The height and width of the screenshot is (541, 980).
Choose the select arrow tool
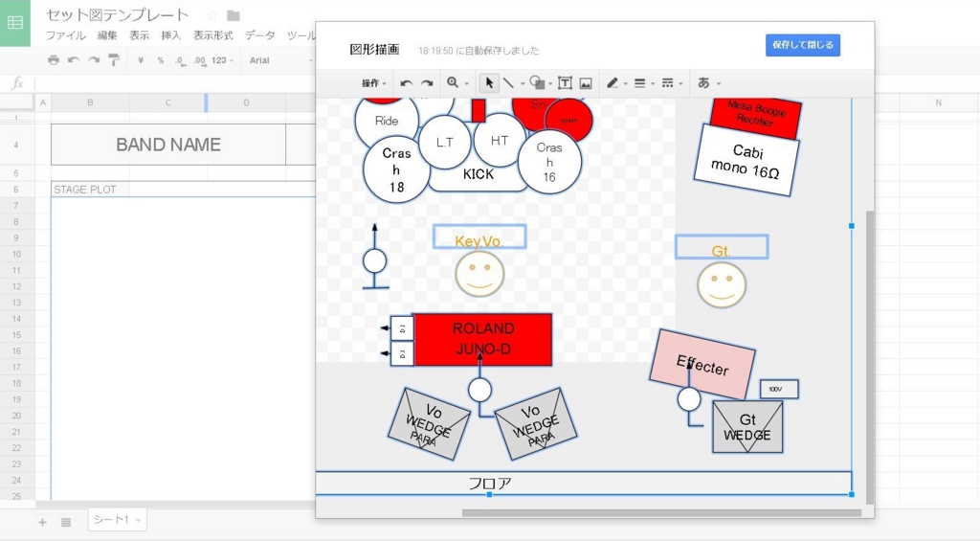(489, 82)
